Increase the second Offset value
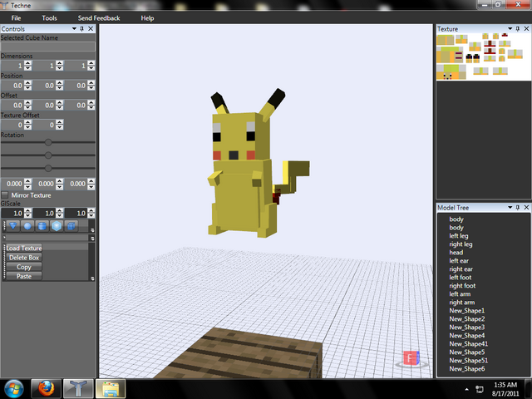Viewport: 532px width, 399px height. [x=59, y=102]
